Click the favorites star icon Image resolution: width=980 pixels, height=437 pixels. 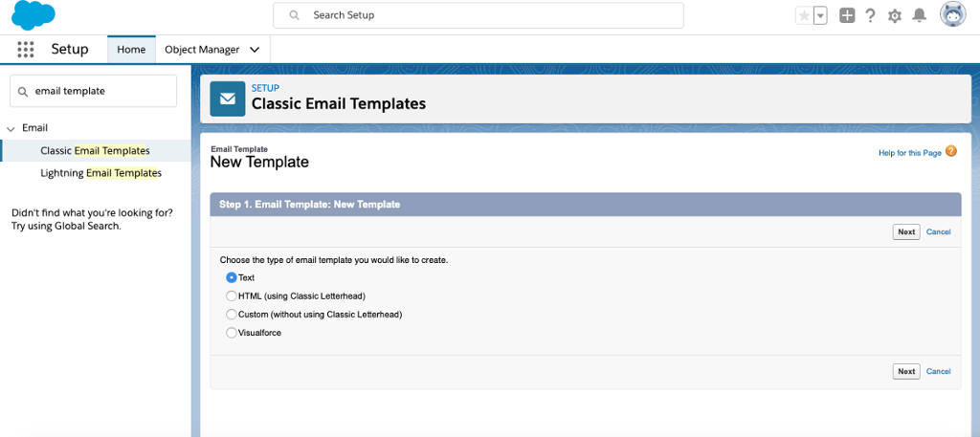pos(804,15)
